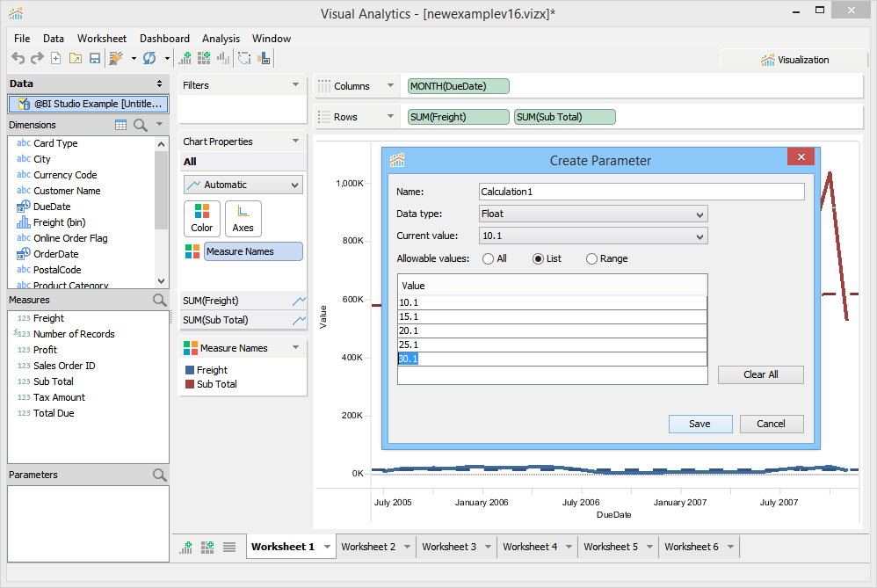Open the Analysis menu

coord(221,39)
